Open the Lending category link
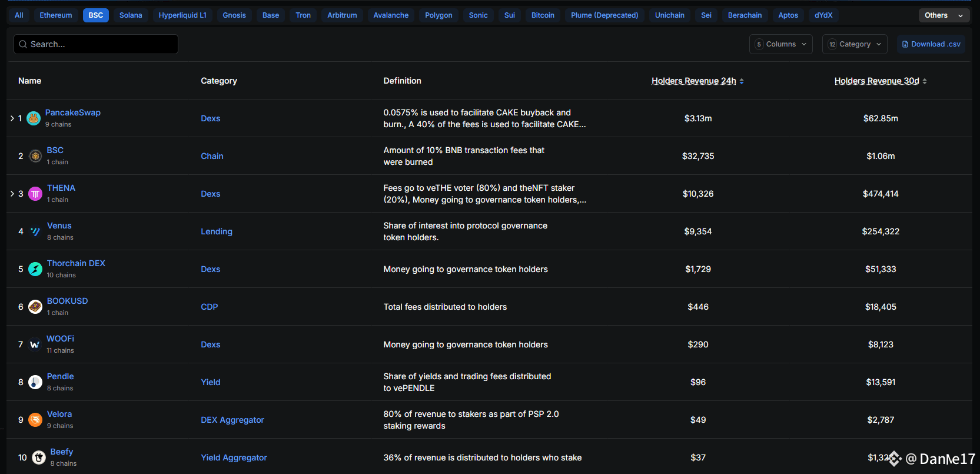 (217, 231)
